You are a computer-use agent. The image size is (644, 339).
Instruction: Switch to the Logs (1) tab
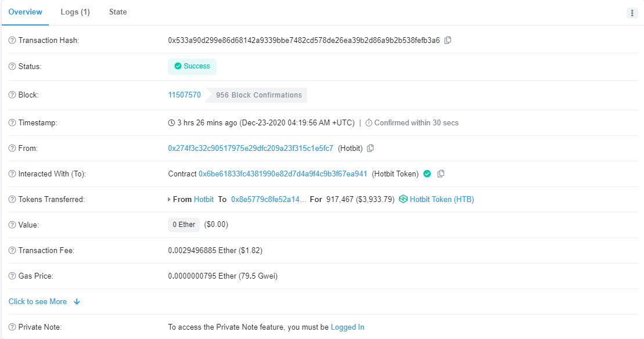tap(75, 12)
